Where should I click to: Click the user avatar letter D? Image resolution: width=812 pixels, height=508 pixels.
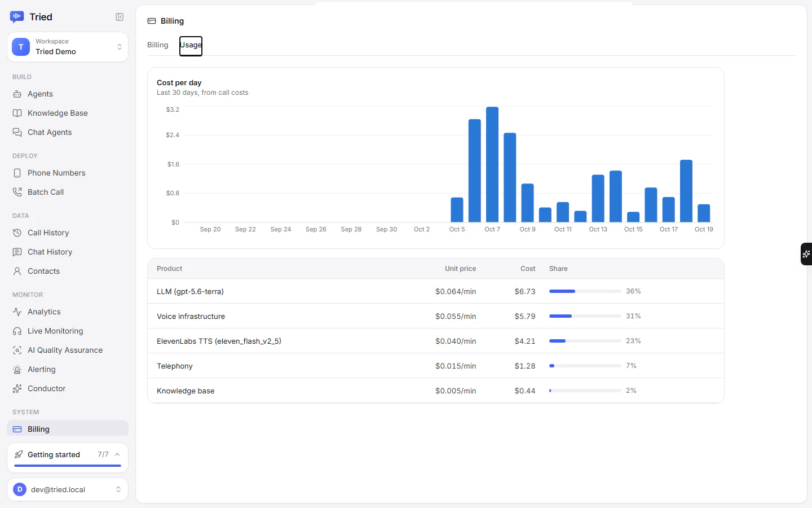point(20,489)
